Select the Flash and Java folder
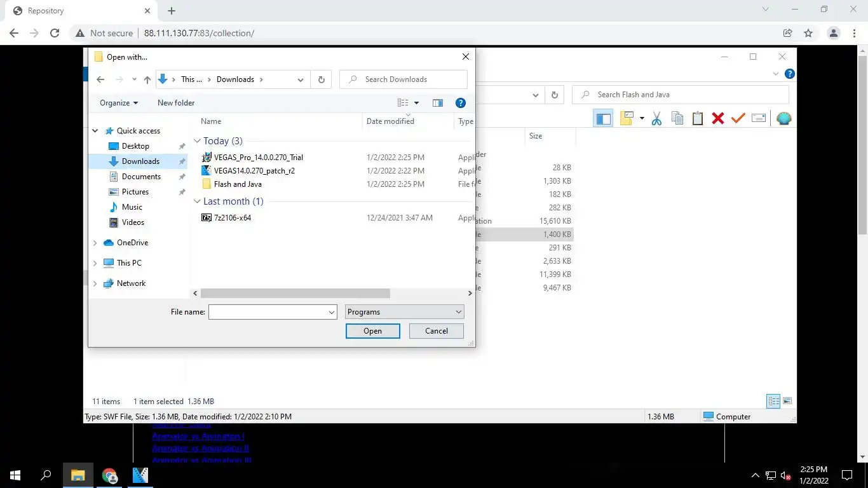The width and height of the screenshot is (868, 488). (x=238, y=184)
